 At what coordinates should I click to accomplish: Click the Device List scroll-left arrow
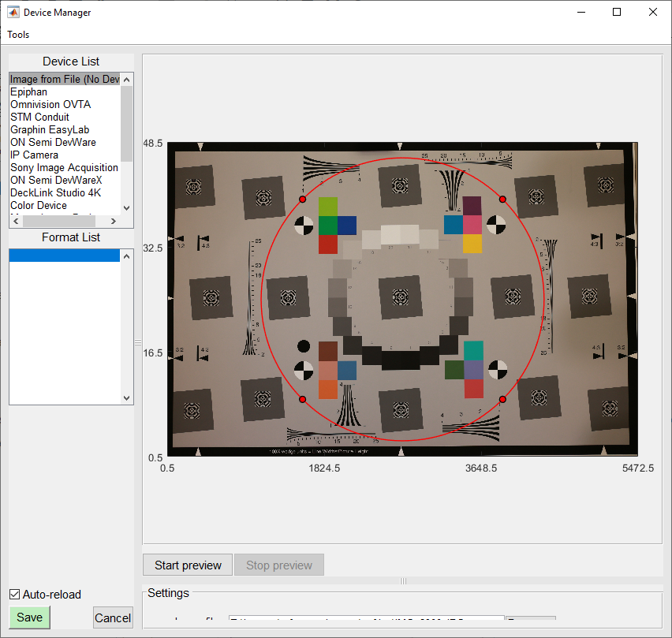pos(16,221)
